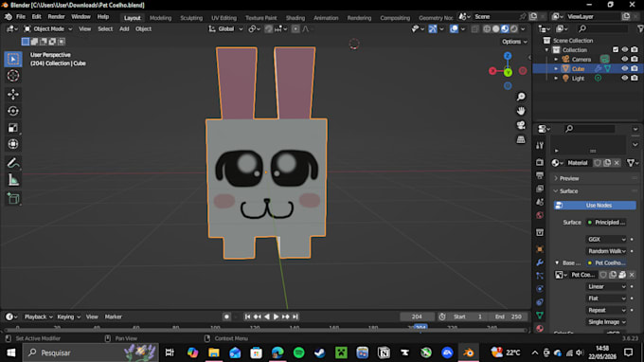Open the viewport Options dropdown
This screenshot has height=362, width=644.
[x=514, y=42]
